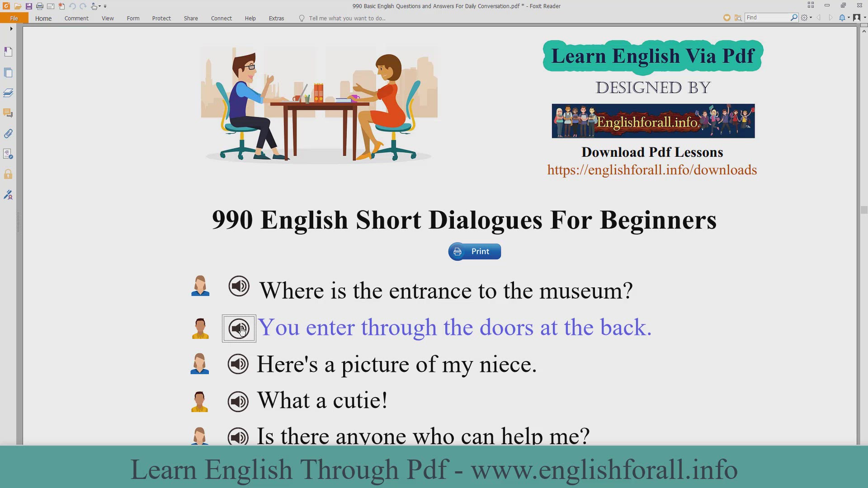
Task: Play audio for 'Where is the entrance'
Action: click(x=239, y=286)
